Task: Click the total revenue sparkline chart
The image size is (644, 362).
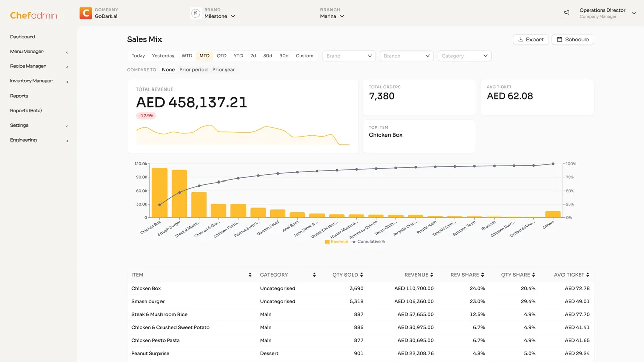Action: point(243,135)
